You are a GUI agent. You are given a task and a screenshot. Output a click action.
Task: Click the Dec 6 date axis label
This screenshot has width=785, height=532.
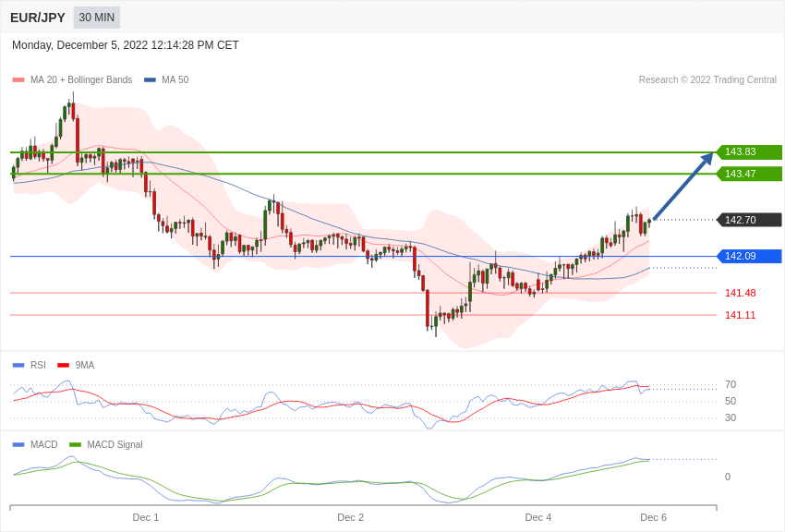pyautogui.click(x=653, y=517)
